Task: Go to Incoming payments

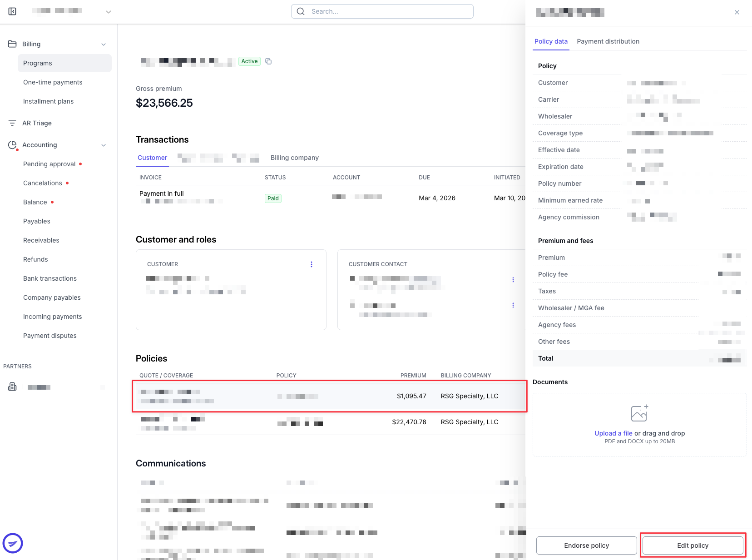Action: pos(52,317)
